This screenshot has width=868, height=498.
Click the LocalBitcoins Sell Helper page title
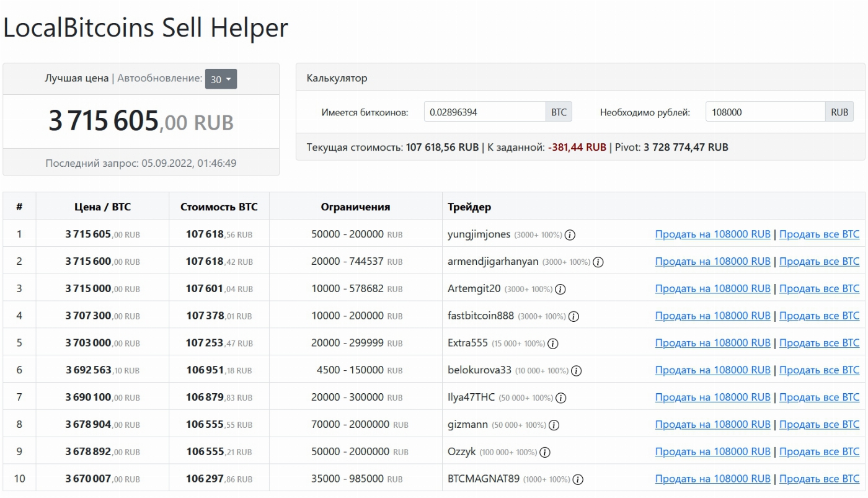(x=146, y=29)
